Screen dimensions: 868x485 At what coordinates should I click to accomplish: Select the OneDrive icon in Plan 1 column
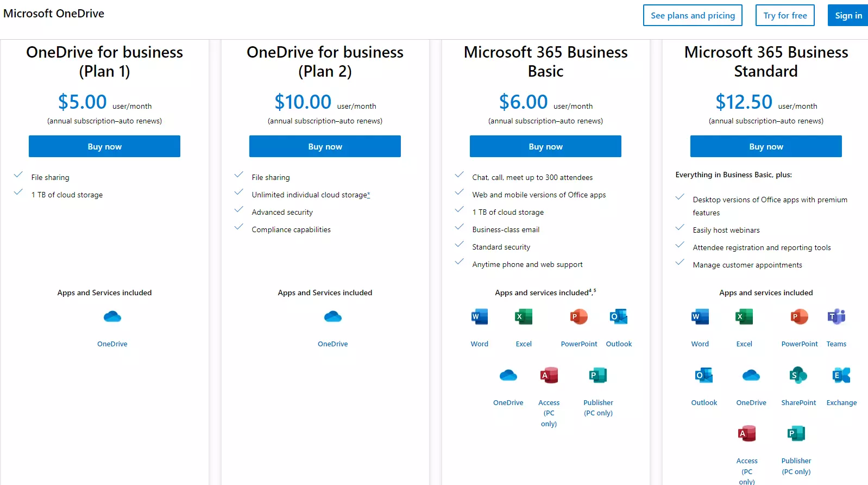pos(112,317)
